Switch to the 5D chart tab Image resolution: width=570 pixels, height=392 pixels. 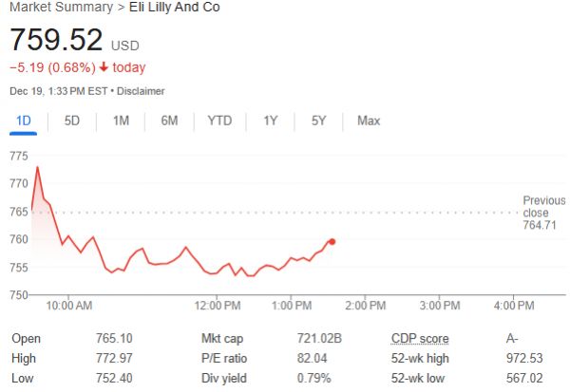click(x=72, y=121)
